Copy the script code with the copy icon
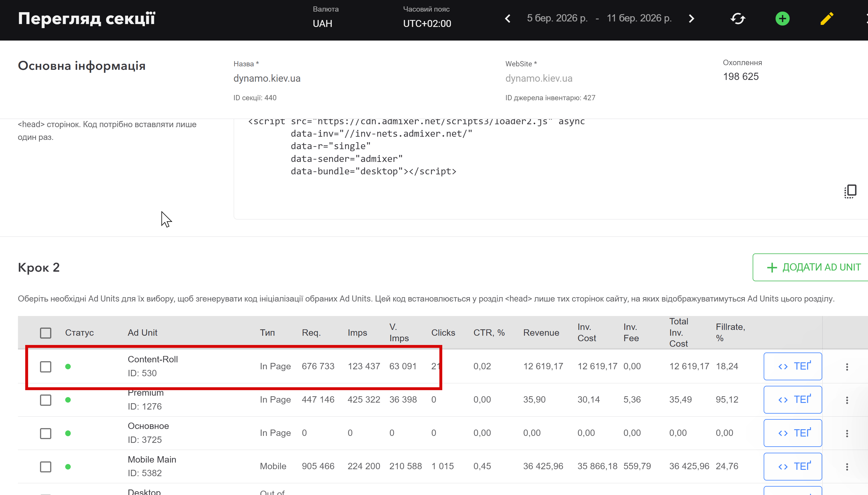Screen dimensions: 868x495 tap(850, 191)
